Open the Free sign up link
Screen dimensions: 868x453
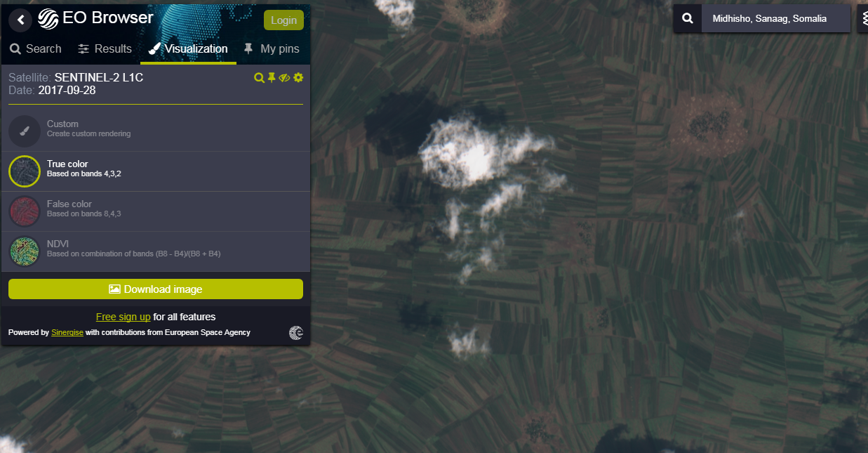tap(123, 317)
